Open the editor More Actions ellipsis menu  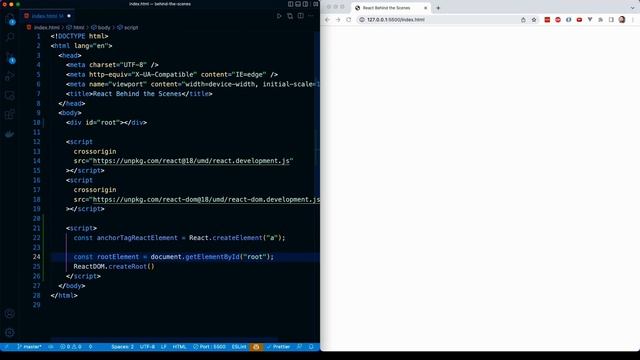(x=311, y=16)
